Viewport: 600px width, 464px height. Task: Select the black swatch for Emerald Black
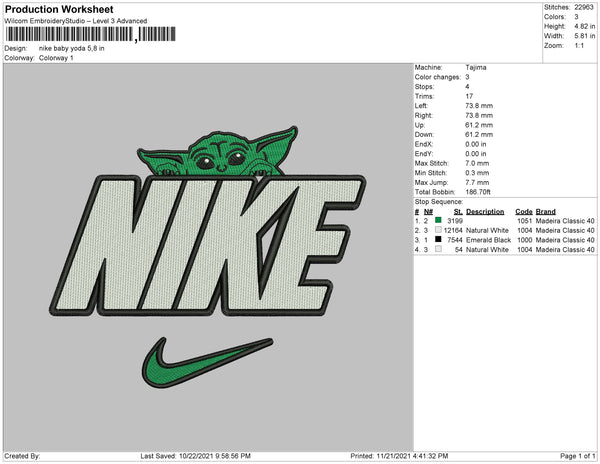[438, 239]
